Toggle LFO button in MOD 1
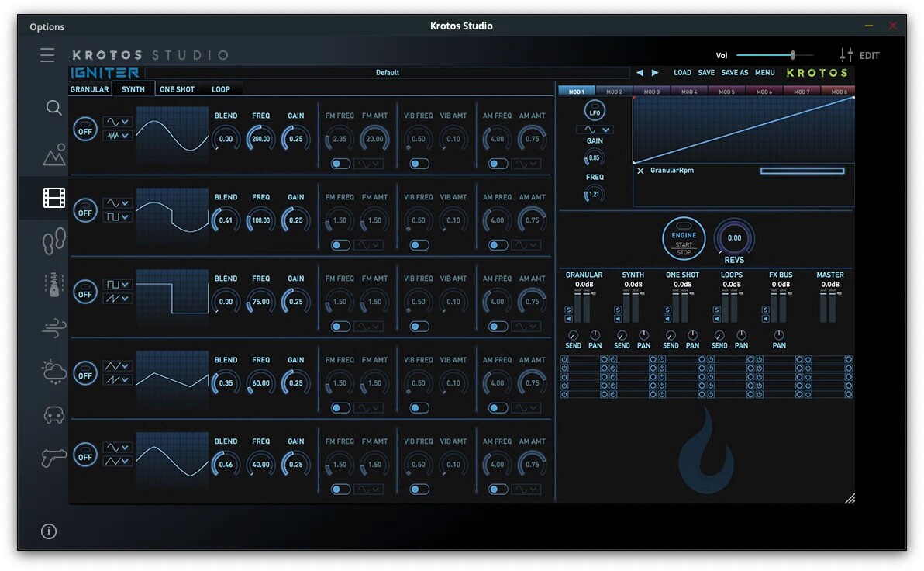Screen dimensions: 924x571 point(595,111)
